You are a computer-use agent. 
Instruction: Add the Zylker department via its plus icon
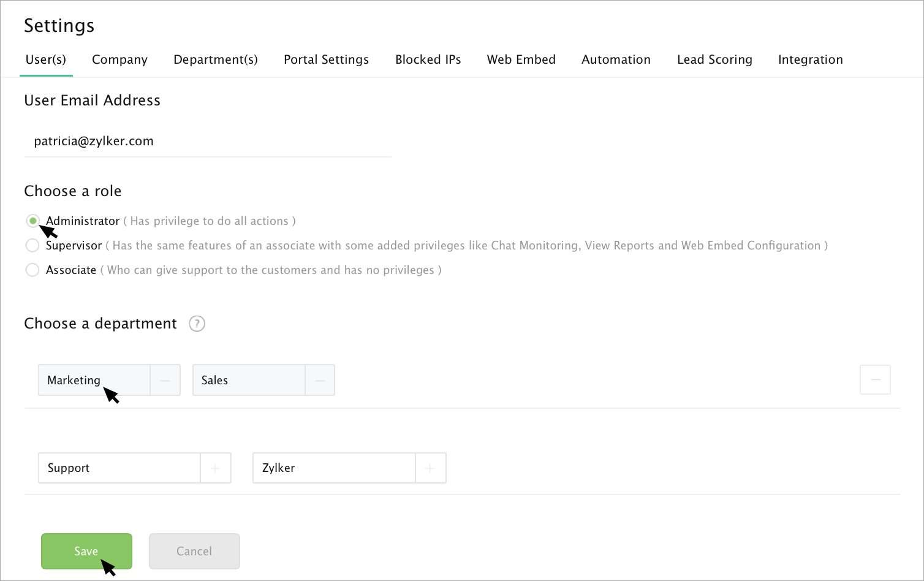point(430,468)
